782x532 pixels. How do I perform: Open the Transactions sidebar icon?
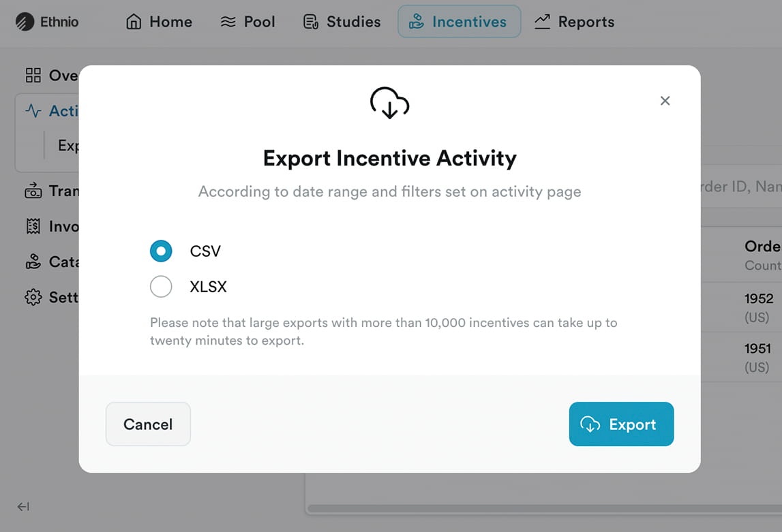pyautogui.click(x=33, y=191)
